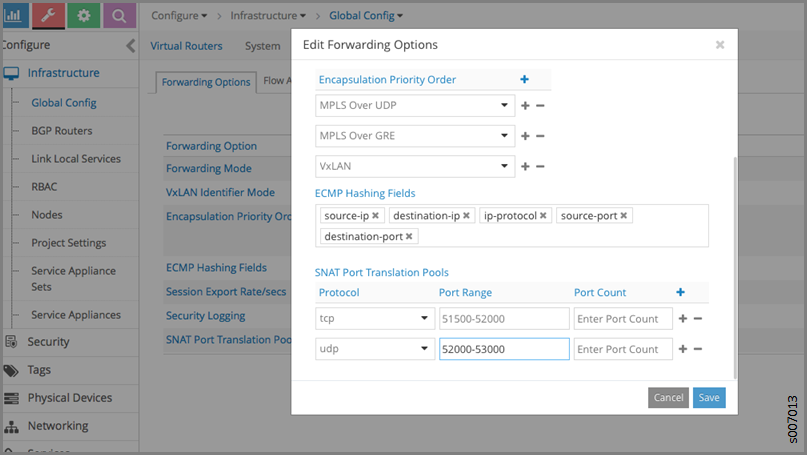Open BGP Routers in the sidebar
Image resolution: width=808 pixels, height=455 pixels.
tap(62, 131)
